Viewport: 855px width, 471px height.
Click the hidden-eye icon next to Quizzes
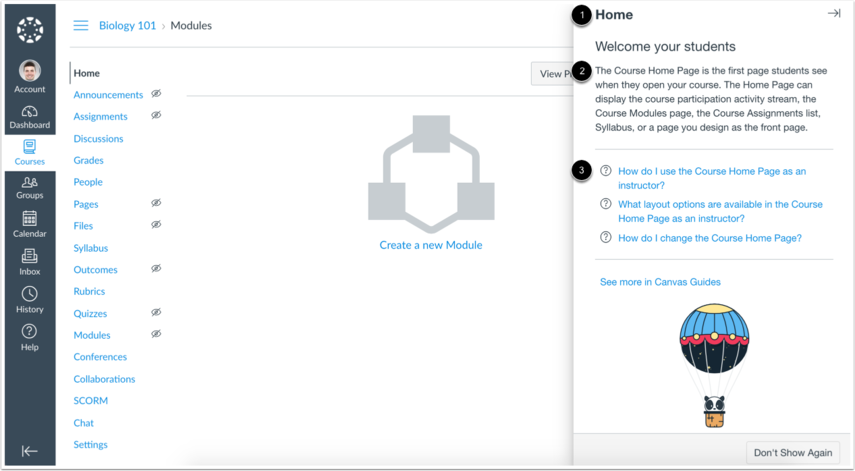click(156, 312)
